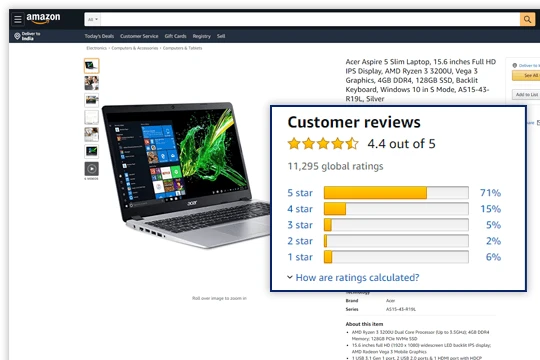
Task: Click the Brand Acer value
Action: 390,301
